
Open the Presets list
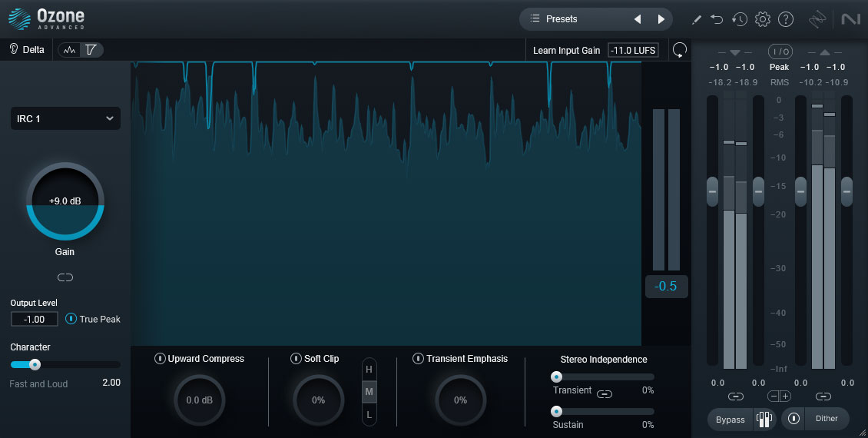[576, 19]
